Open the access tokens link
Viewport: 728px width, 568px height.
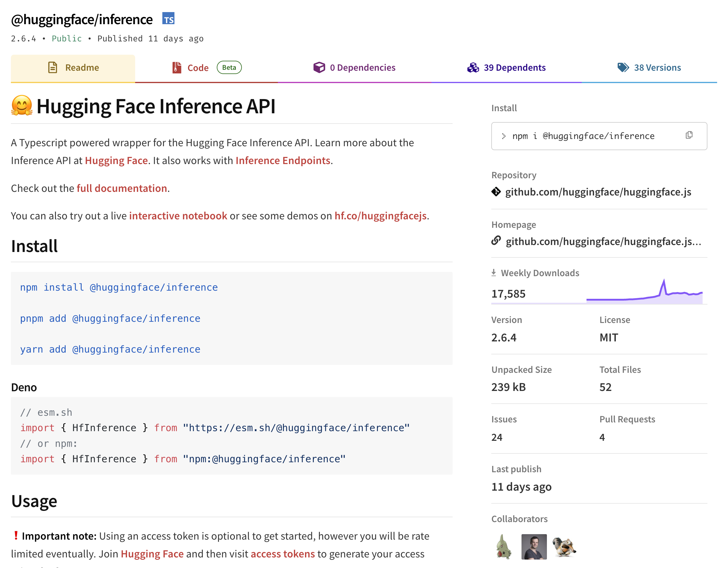coord(283,554)
